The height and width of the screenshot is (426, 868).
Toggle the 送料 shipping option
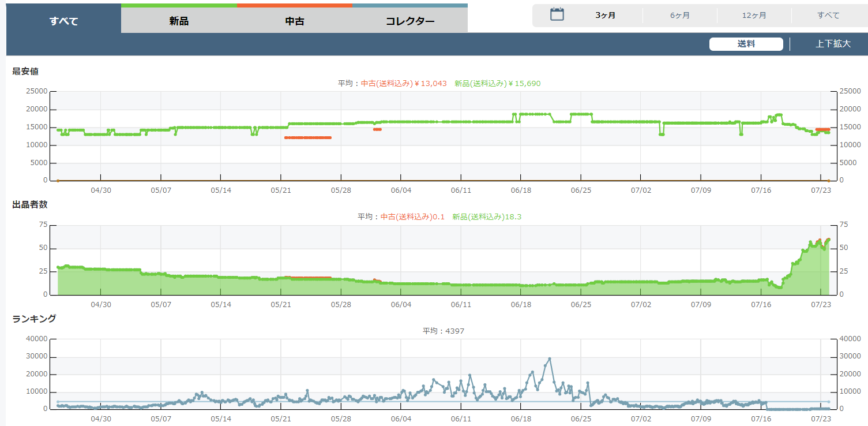tap(746, 44)
